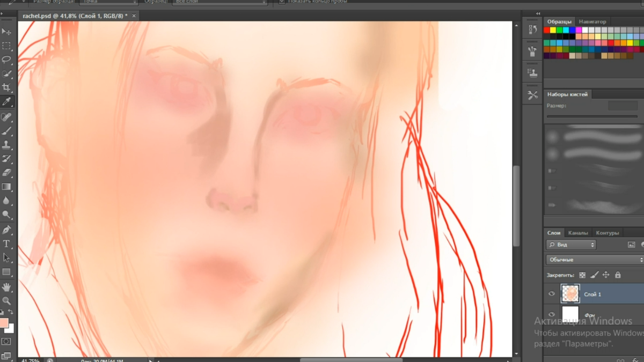Open the collapsed Clone Source panel icon
The image size is (644, 362).
[x=532, y=73]
